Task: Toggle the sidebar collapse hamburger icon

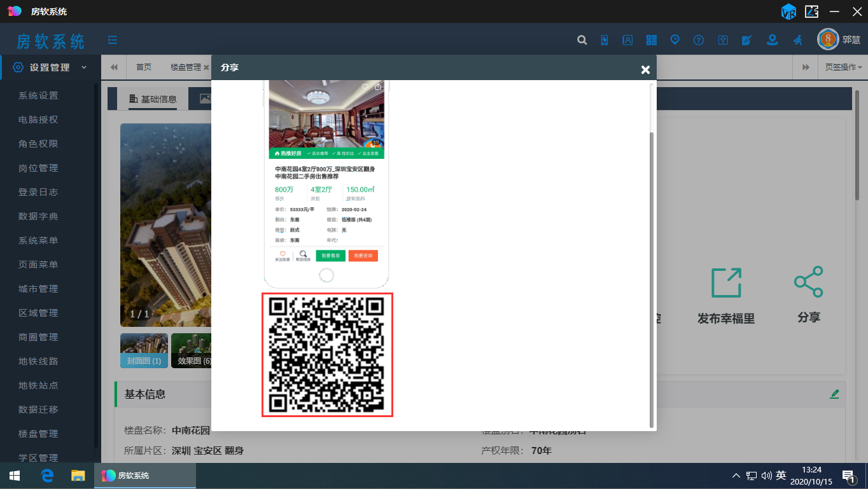Action: click(113, 40)
